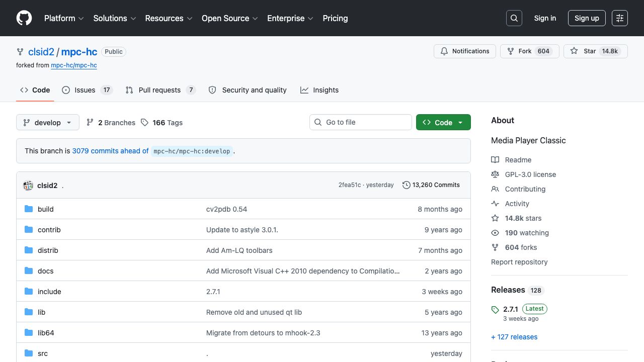Click the tag icon beside release 2.7.1

tap(495, 310)
